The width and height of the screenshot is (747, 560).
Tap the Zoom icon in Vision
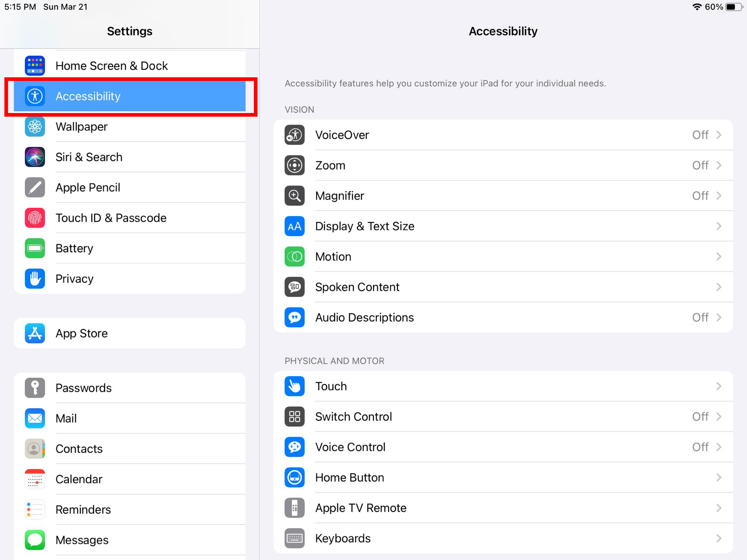[x=295, y=165]
